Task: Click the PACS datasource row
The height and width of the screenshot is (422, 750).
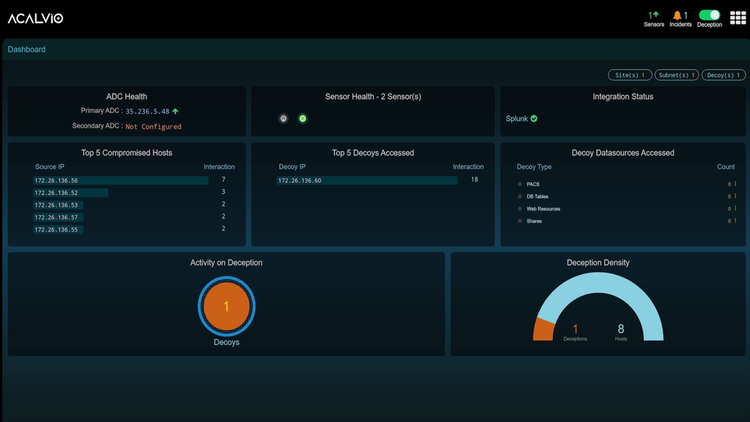Action: pos(627,184)
